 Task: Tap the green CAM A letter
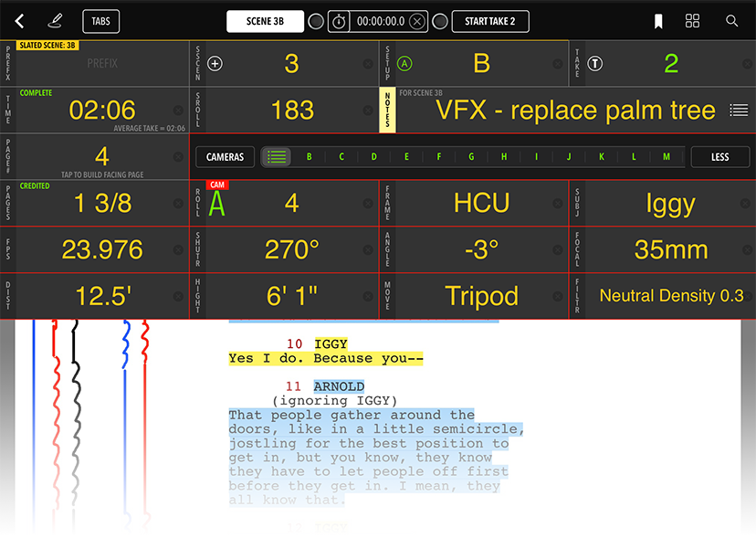(217, 204)
